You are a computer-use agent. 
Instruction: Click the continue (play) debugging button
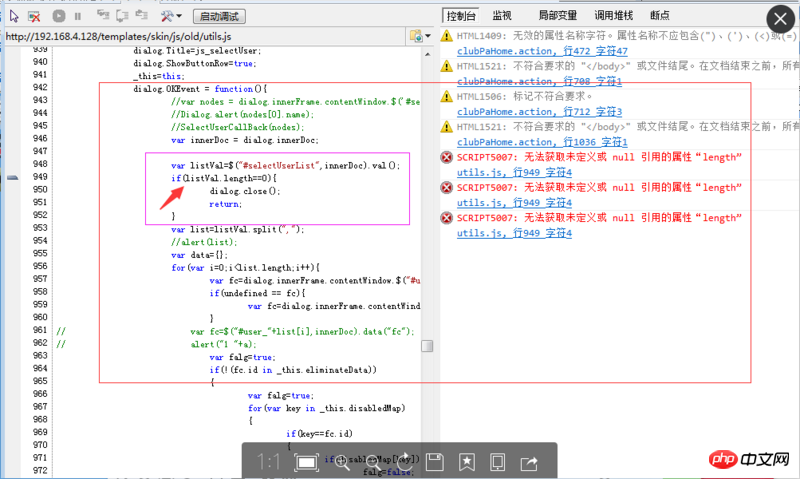pyautogui.click(x=59, y=16)
